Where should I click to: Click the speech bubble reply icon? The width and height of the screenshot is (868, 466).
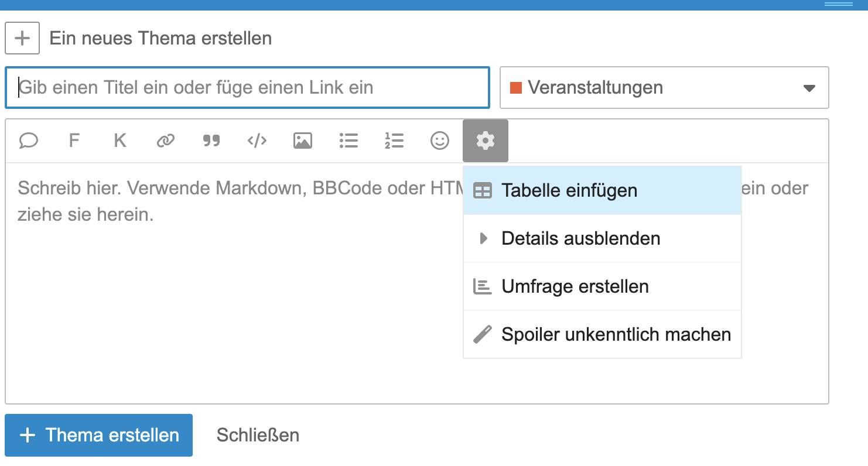(29, 141)
